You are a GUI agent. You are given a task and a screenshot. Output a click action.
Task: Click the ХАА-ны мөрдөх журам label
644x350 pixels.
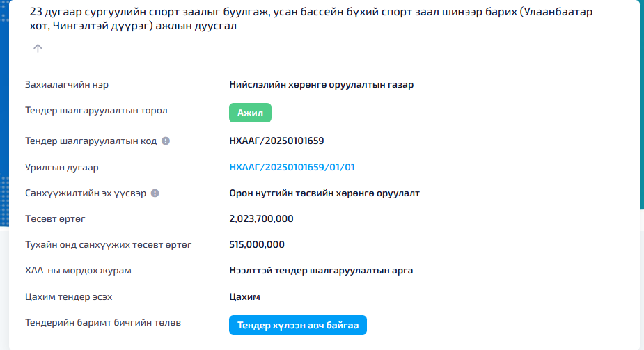point(79,270)
